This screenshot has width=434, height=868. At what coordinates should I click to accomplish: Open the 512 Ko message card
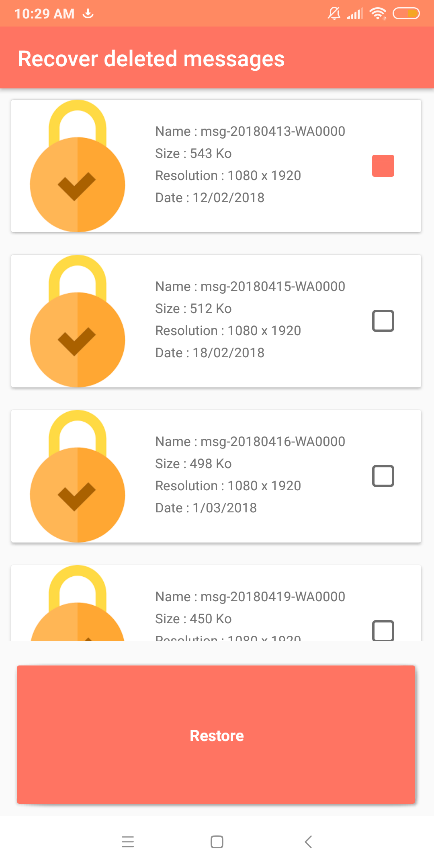tap(250, 320)
